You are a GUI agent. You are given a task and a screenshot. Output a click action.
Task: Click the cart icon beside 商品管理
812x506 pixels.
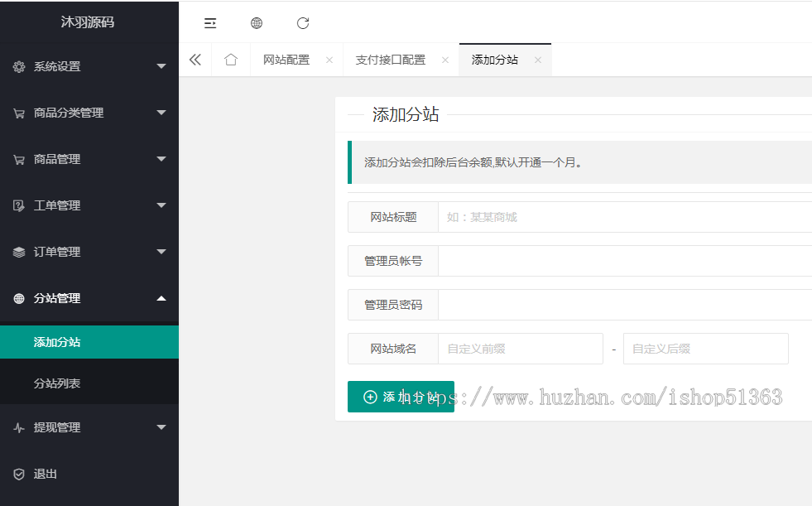tap(19, 160)
